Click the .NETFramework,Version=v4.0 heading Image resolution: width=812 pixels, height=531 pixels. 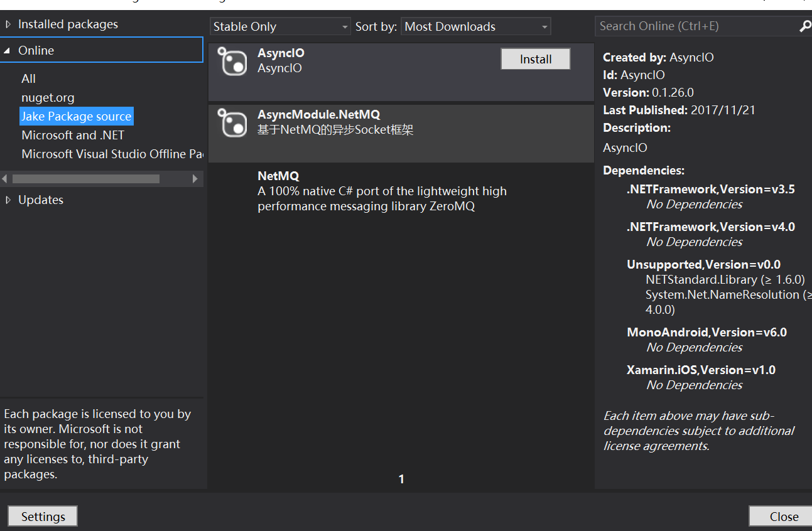[x=711, y=227]
